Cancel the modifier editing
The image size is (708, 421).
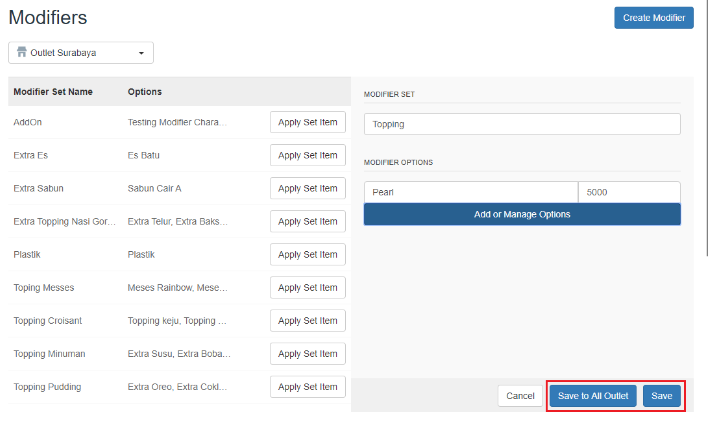(x=520, y=396)
